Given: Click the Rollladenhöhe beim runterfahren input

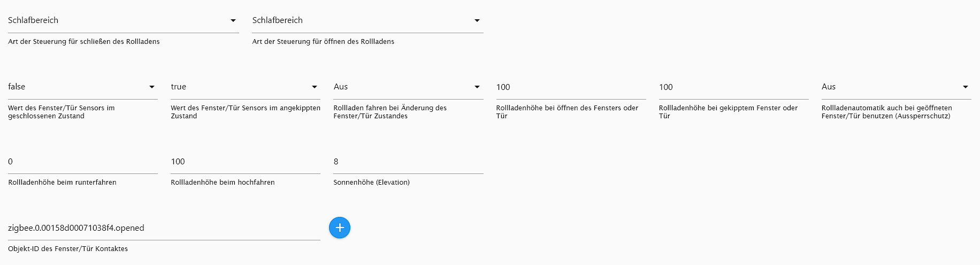Looking at the screenshot, I should click(x=83, y=162).
